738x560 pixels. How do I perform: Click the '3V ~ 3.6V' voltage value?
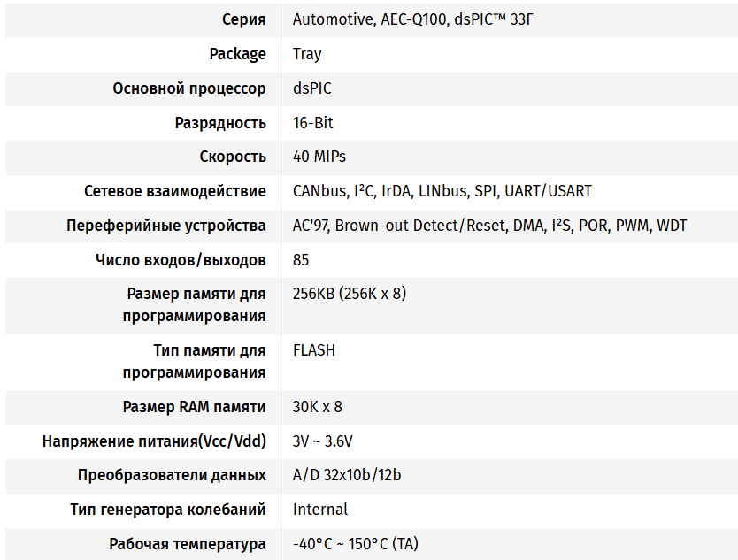point(323,441)
